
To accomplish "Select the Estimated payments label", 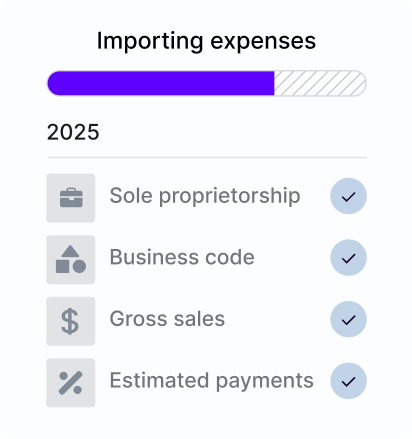I will tap(212, 381).
